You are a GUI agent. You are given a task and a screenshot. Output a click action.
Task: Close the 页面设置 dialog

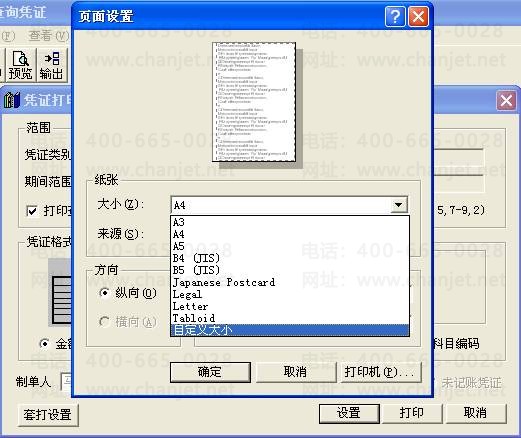coord(418,16)
